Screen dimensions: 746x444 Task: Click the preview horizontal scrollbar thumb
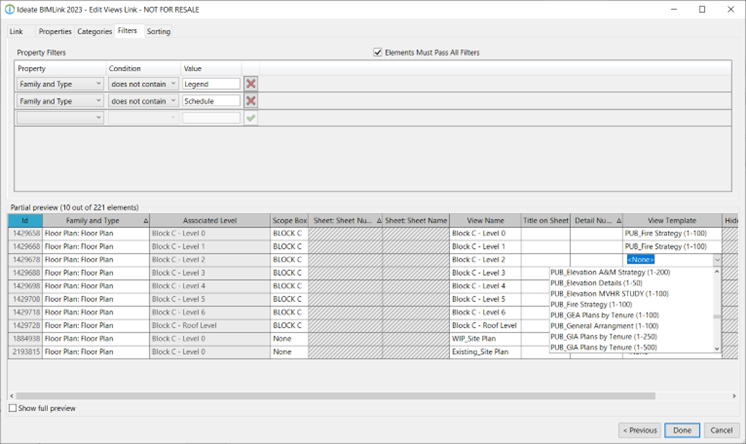tap(335, 396)
